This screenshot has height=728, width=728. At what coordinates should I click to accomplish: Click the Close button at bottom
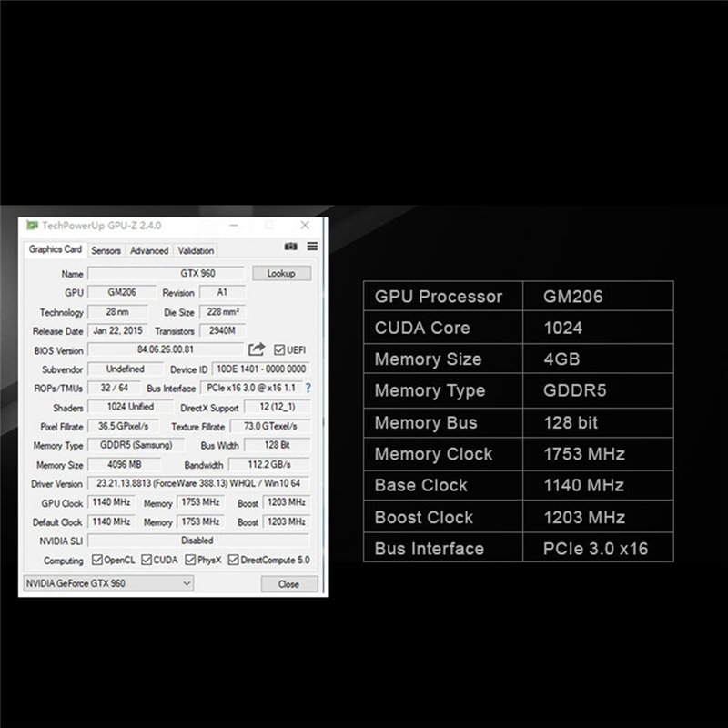click(x=288, y=583)
